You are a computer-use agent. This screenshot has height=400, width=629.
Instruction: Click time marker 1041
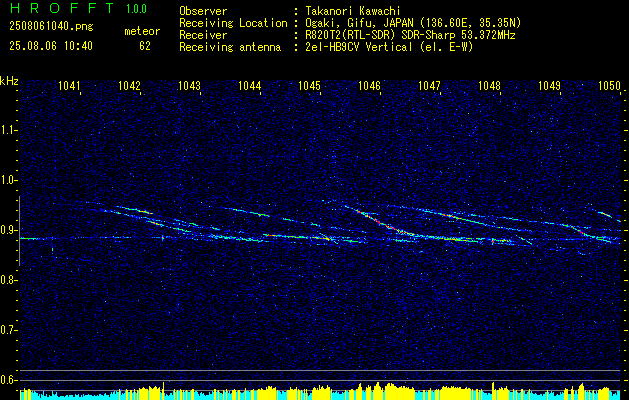click(69, 86)
